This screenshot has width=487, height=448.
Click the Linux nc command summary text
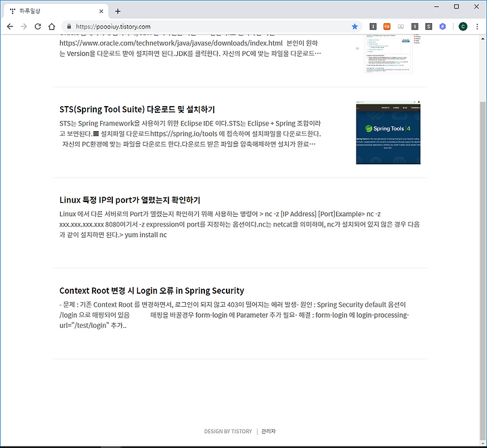point(239,224)
